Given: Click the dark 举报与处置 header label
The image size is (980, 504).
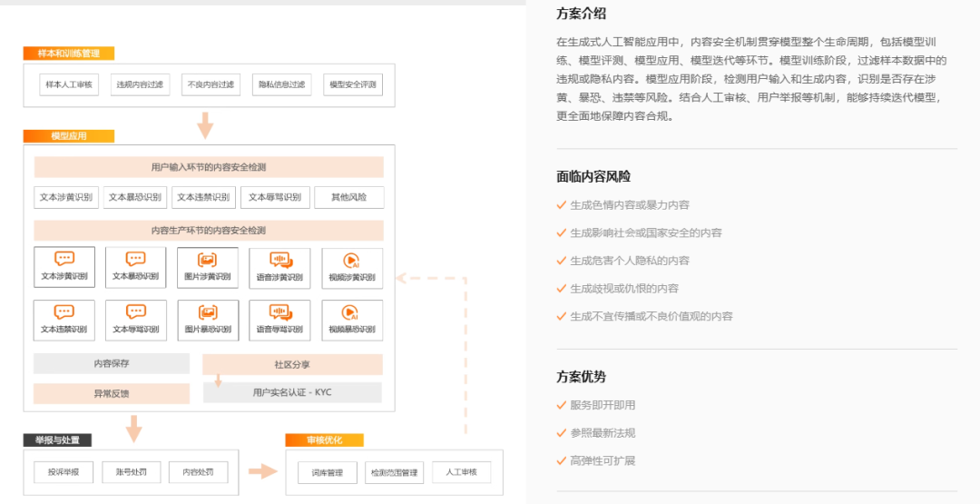Looking at the screenshot, I should 57,440.
